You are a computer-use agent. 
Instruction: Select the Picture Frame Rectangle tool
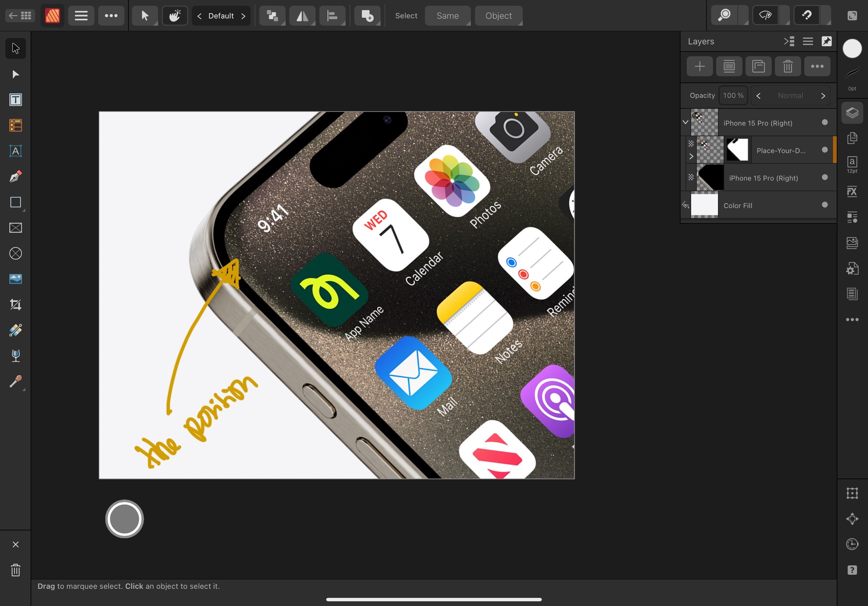tap(16, 228)
